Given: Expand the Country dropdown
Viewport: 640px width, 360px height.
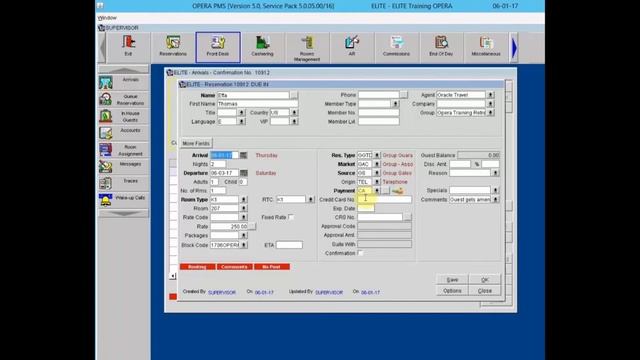Looking at the screenshot, I should point(294,112).
